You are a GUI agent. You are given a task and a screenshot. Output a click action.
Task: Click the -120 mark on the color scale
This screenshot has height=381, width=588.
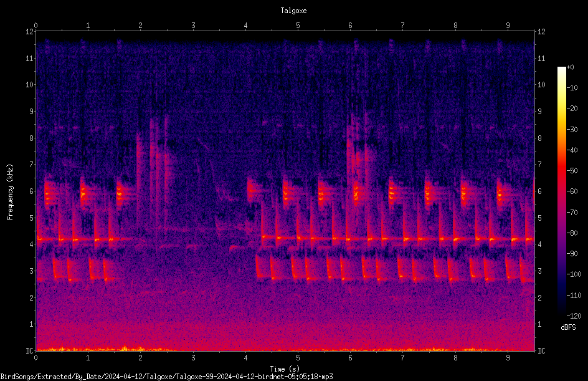574,316
